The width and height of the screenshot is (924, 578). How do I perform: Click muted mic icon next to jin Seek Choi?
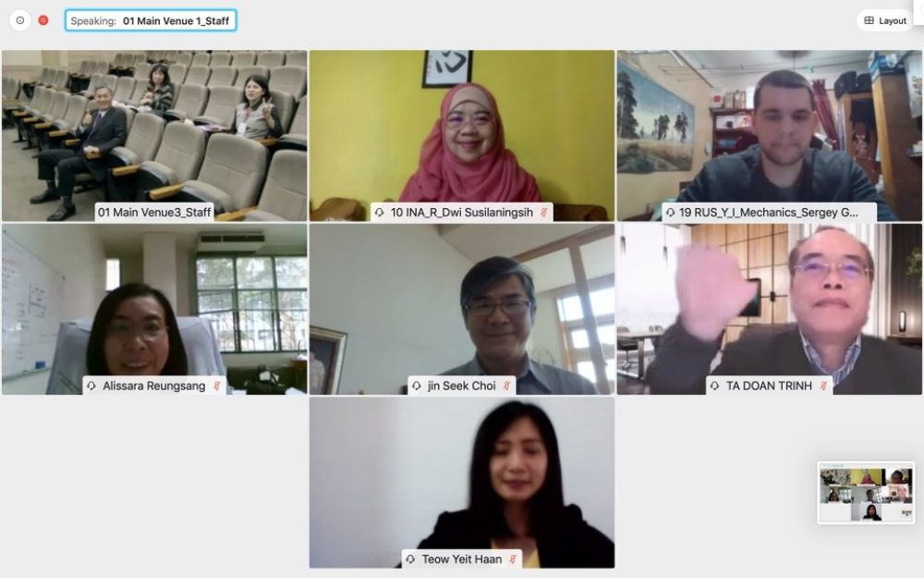tap(506, 386)
